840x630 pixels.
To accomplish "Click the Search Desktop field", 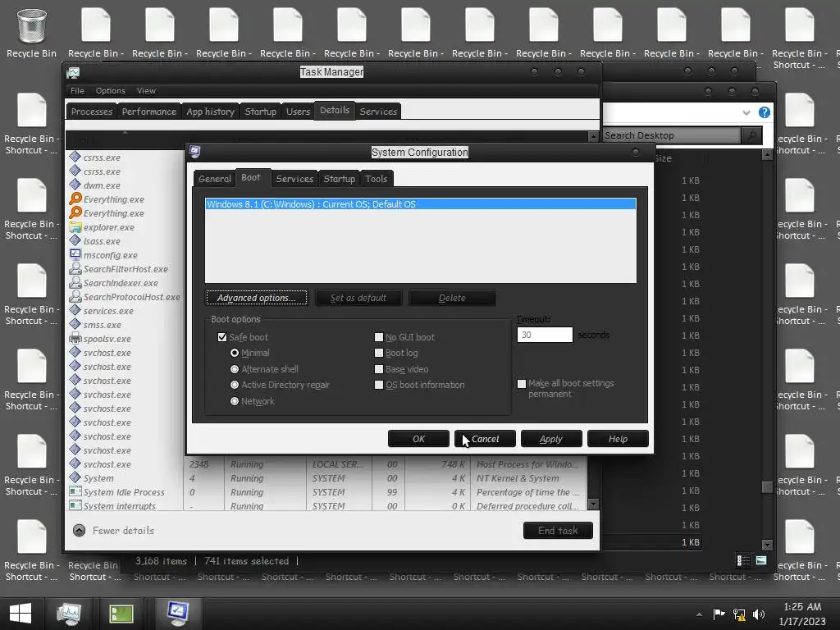I will 672,135.
